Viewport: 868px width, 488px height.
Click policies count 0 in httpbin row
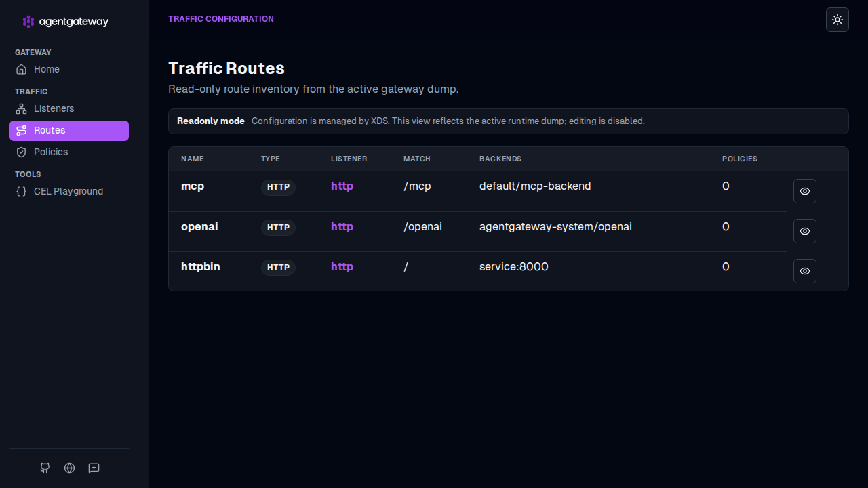(x=726, y=266)
